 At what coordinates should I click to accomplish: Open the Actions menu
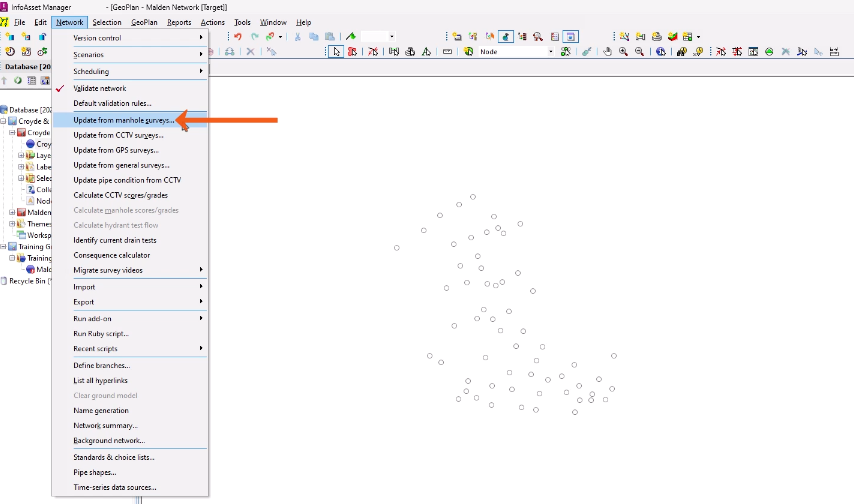pos(212,22)
